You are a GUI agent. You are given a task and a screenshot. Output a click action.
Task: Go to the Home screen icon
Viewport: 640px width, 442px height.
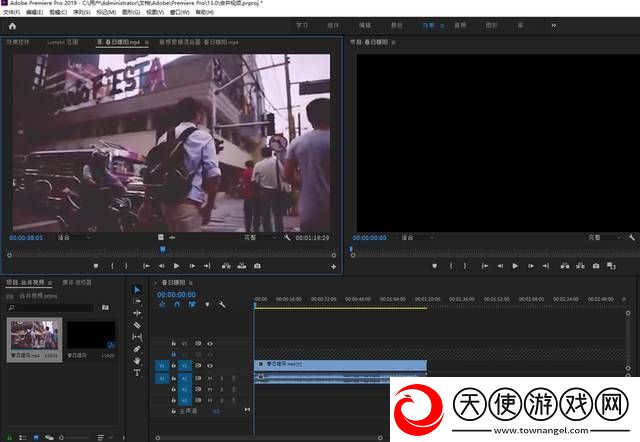pyautogui.click(x=12, y=26)
